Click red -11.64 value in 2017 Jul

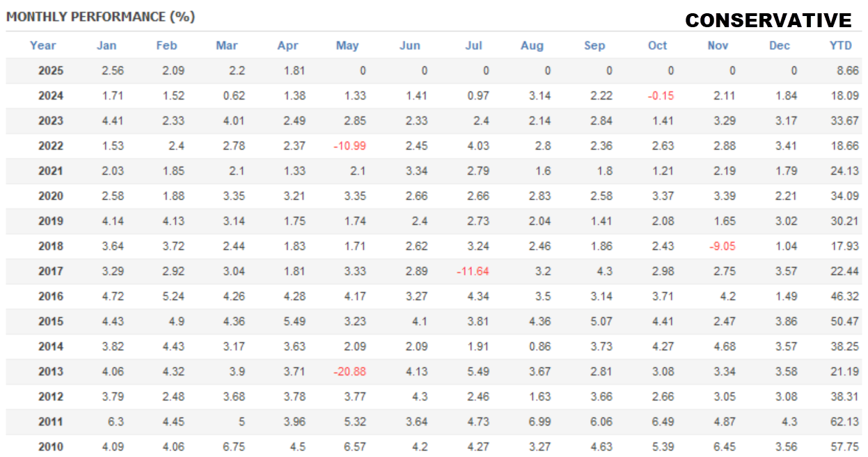[x=473, y=271]
